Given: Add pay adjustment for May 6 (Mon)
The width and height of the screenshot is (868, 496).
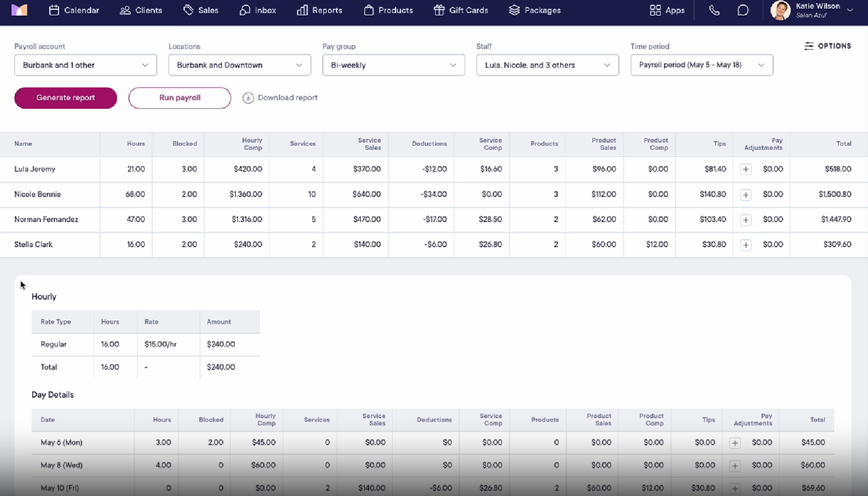Looking at the screenshot, I should click(x=735, y=443).
